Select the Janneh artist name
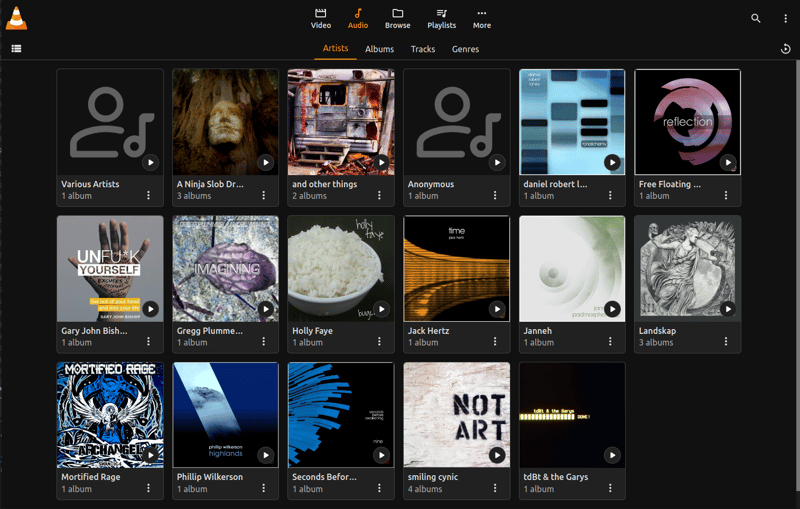 tap(538, 330)
